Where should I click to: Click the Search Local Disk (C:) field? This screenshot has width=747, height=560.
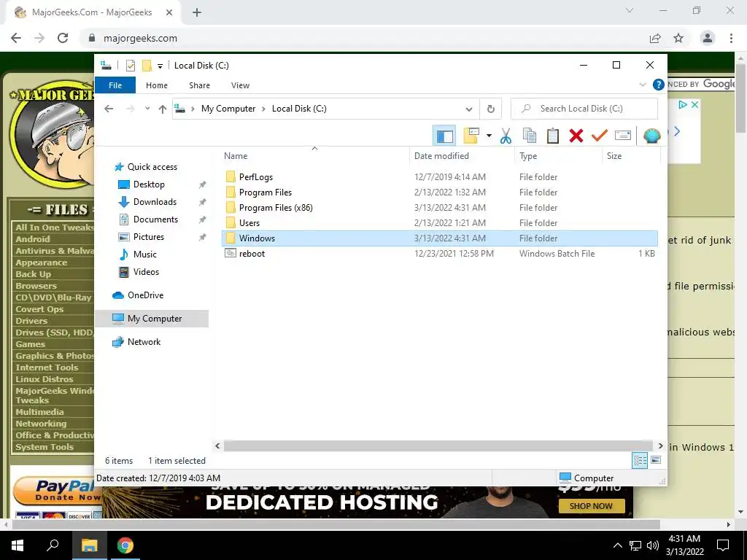point(584,109)
